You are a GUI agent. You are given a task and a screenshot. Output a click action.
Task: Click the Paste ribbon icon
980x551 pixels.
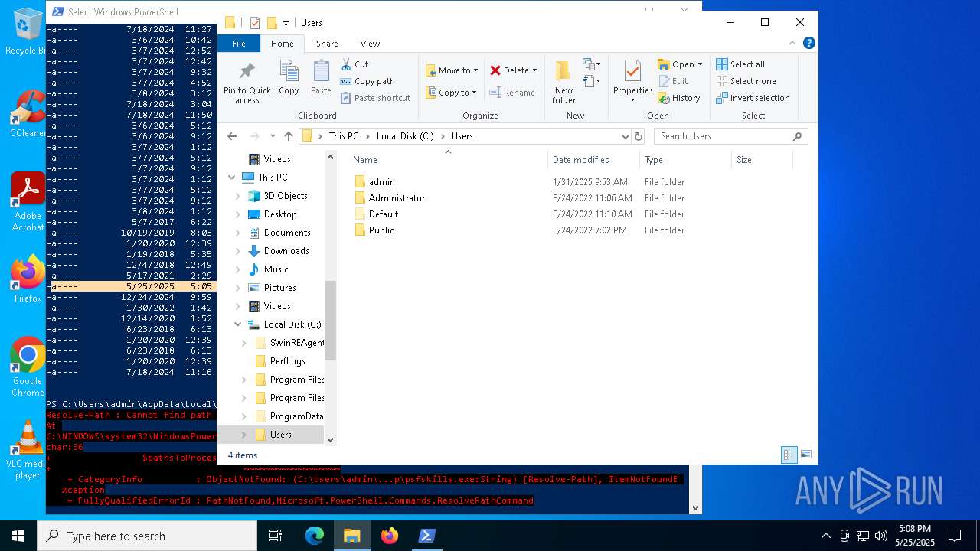click(321, 78)
